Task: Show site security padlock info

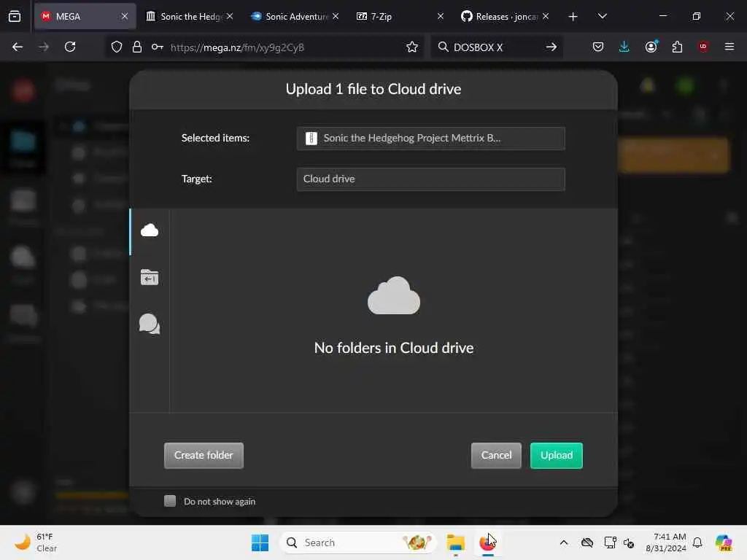Action: (x=137, y=47)
